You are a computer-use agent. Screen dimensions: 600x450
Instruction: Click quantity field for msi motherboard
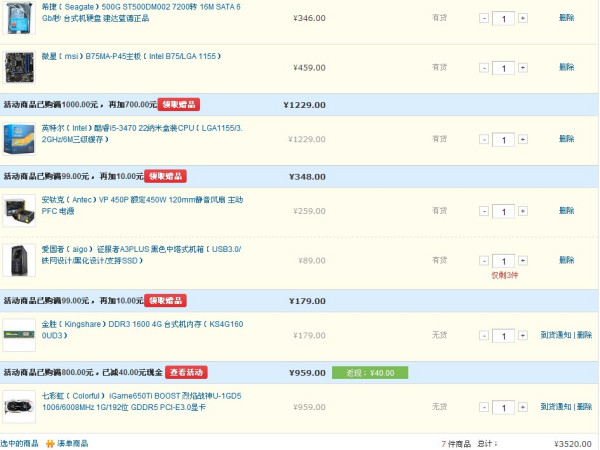coord(503,68)
